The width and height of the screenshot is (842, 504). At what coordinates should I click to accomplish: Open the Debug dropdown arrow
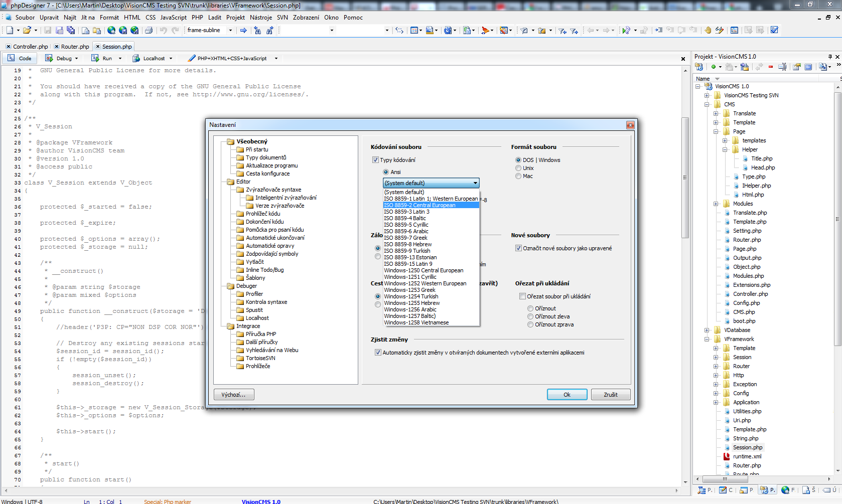[76, 59]
